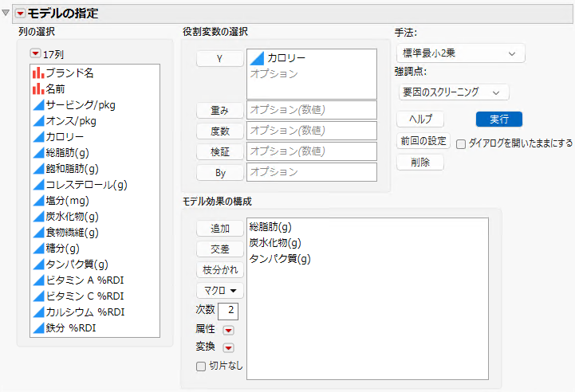Screen dimensions: 575x392
Task: Click the ヘルプ button
Action: point(420,119)
